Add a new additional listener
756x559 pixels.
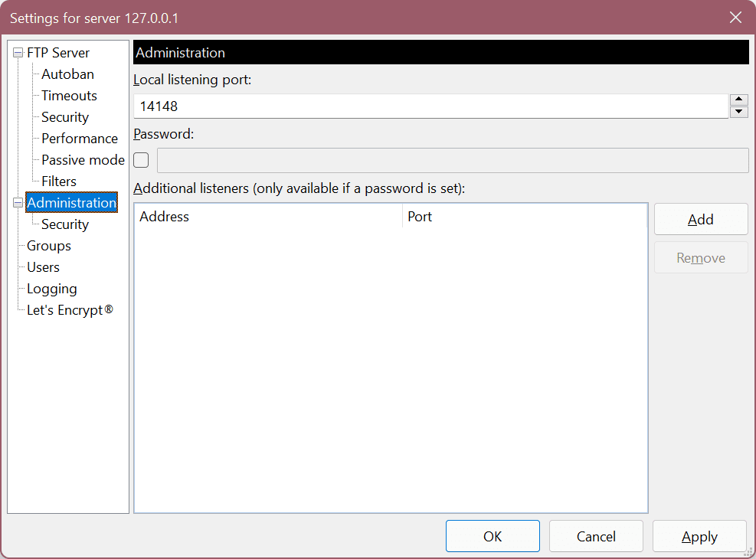click(x=700, y=219)
